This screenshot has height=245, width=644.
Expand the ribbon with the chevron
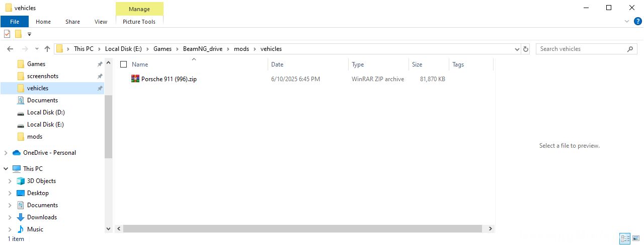627,22
